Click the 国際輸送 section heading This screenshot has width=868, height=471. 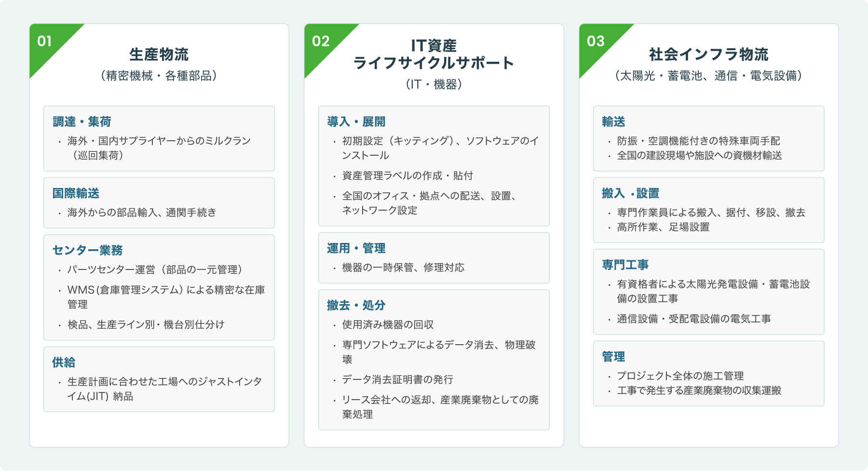click(x=76, y=193)
